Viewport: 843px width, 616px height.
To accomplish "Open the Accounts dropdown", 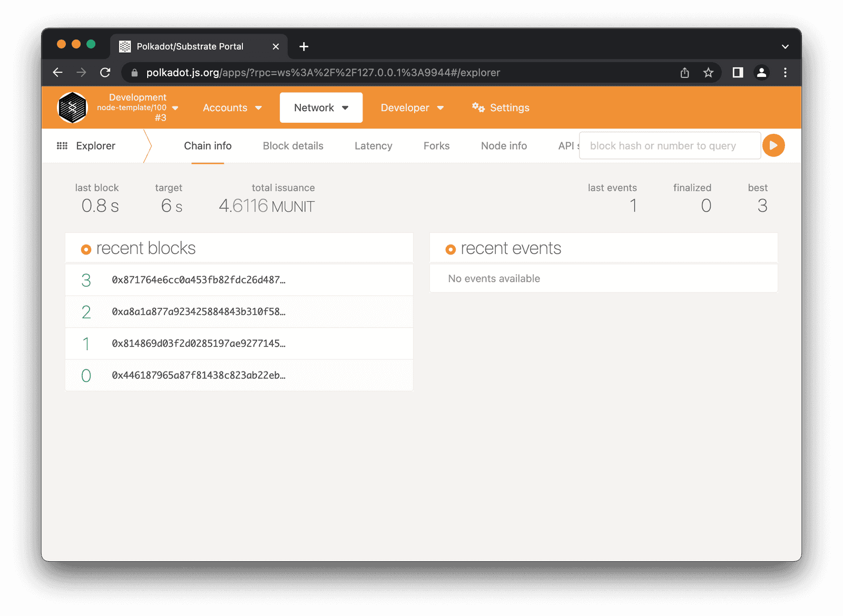I will 231,107.
